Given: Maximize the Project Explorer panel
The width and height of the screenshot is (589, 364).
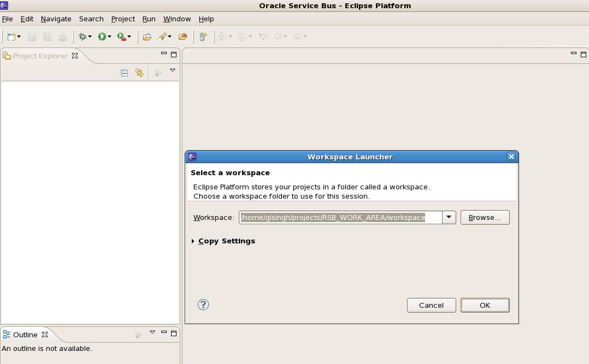Looking at the screenshot, I should coord(174,55).
